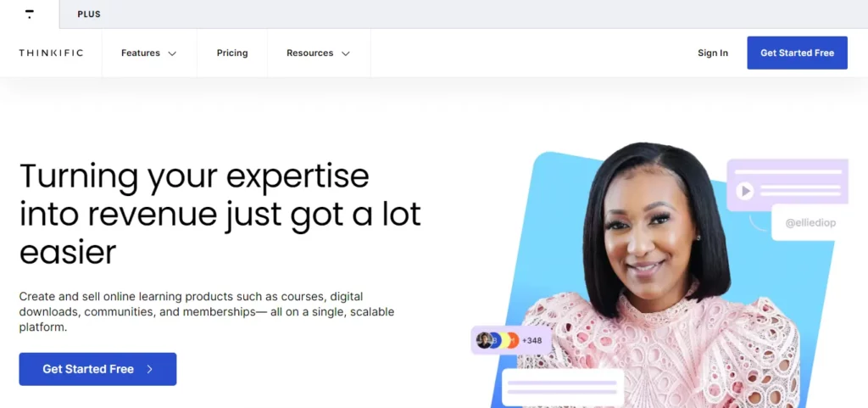Image resolution: width=868 pixels, height=408 pixels.
Task: Click the @elliediop handle tag
Action: point(810,222)
